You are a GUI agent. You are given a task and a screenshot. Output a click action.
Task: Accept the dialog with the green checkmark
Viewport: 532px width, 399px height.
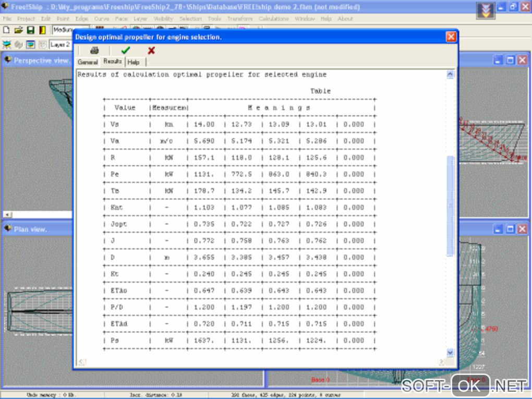pyautogui.click(x=126, y=51)
